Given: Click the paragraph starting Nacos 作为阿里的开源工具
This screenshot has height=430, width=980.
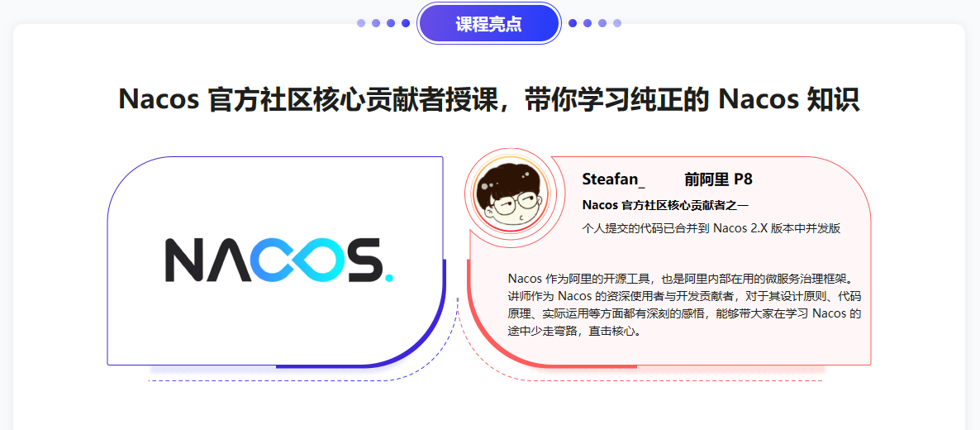Looking at the screenshot, I should click(x=686, y=304).
